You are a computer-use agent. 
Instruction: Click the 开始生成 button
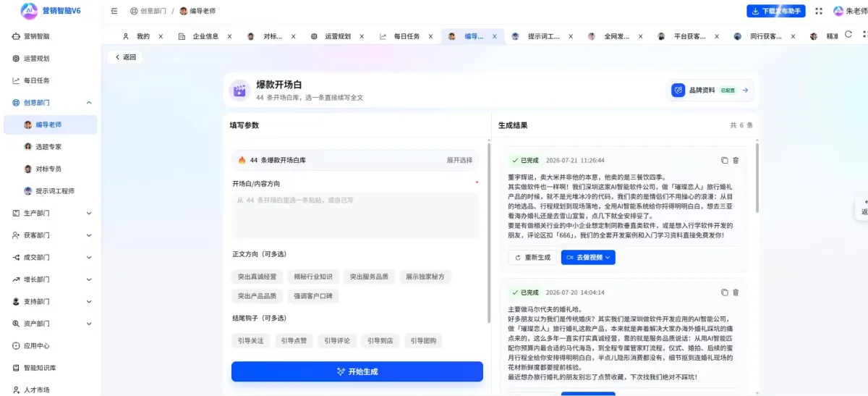click(x=357, y=371)
